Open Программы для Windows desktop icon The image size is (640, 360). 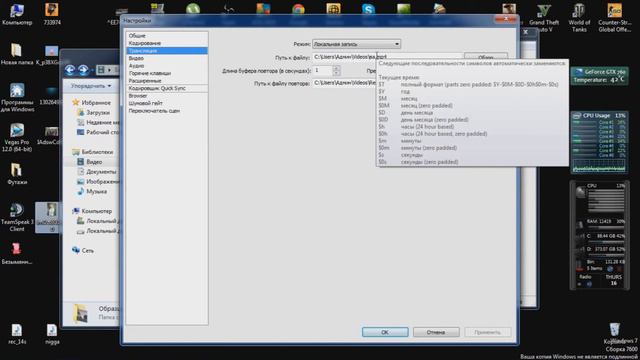click(17, 97)
